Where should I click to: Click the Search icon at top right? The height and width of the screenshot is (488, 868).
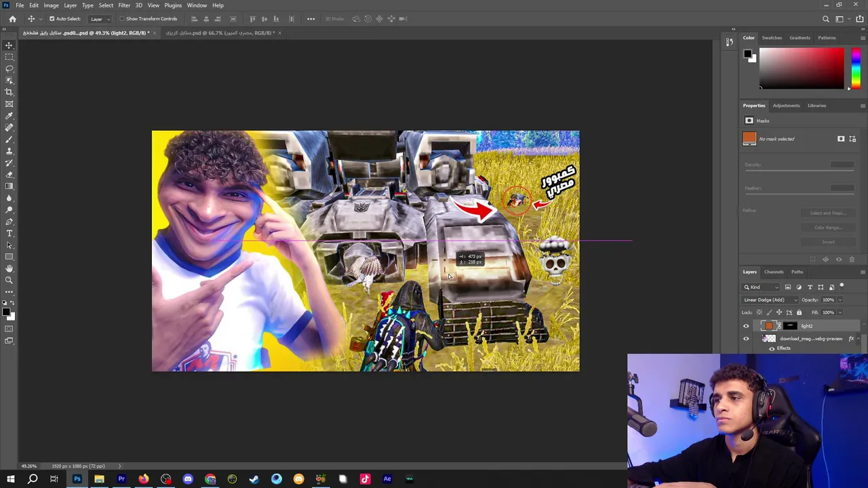coord(826,19)
